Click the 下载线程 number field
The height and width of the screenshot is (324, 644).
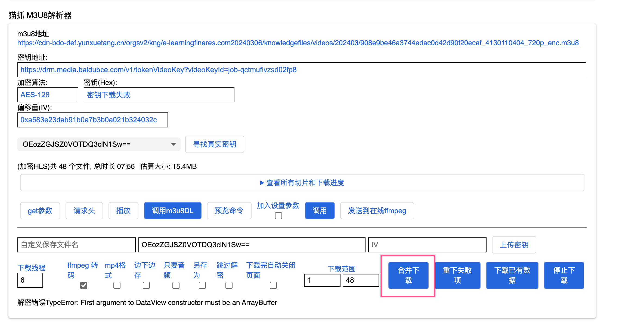tap(30, 280)
